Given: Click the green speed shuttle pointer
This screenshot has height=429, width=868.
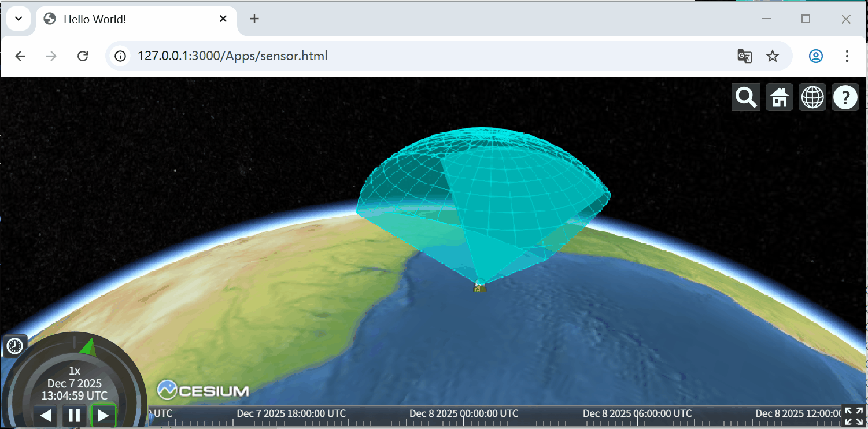Looking at the screenshot, I should pos(88,347).
